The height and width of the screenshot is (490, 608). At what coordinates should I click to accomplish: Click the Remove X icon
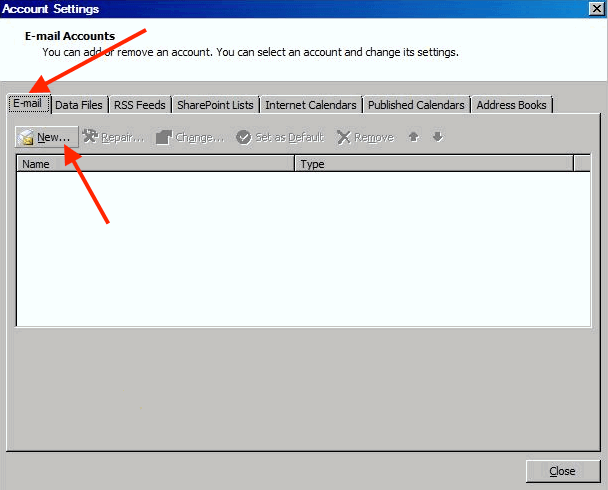coord(344,137)
